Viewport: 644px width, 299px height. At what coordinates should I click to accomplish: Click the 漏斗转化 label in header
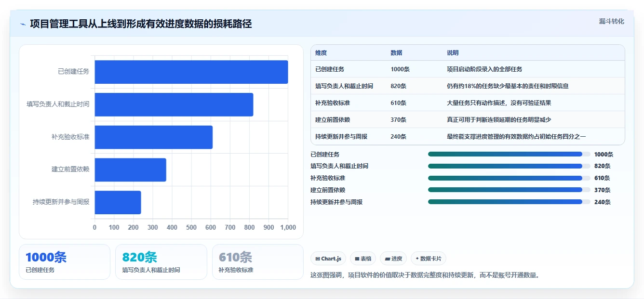[x=611, y=21]
